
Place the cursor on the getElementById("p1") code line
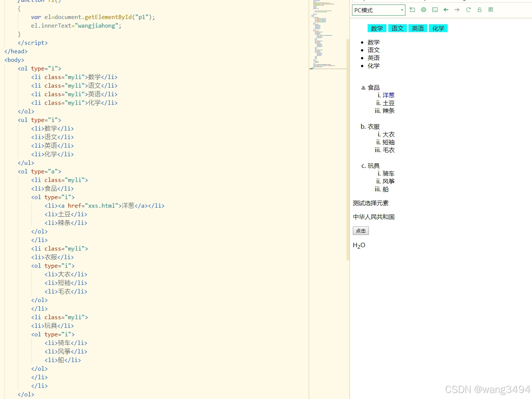[x=93, y=17]
